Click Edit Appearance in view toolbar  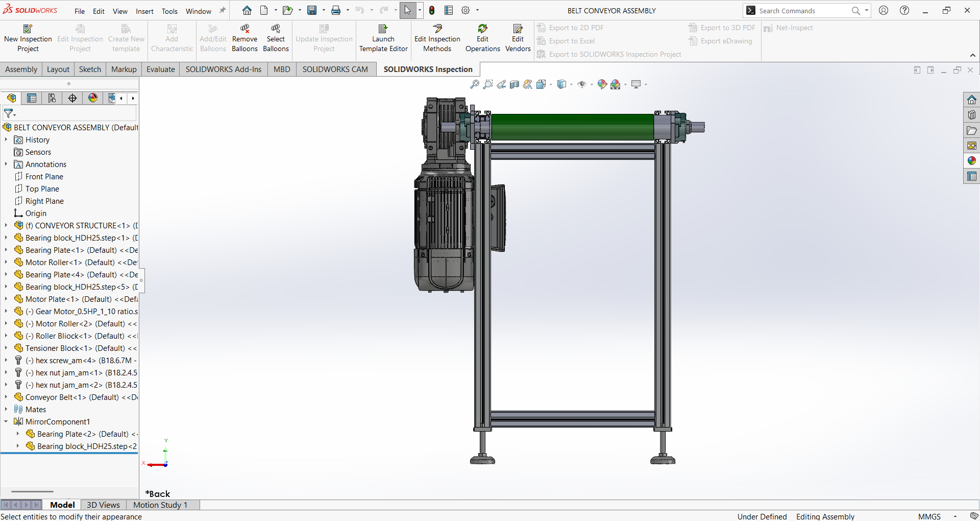coord(602,84)
